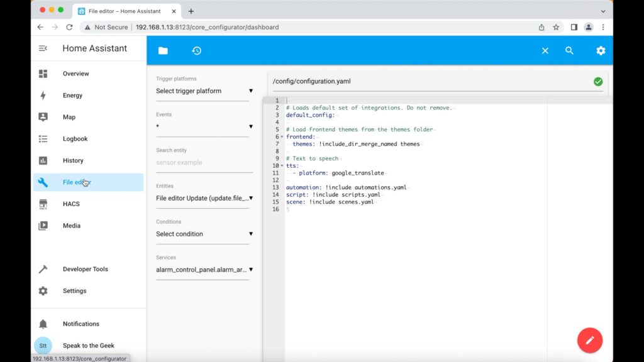Viewport: 644px width, 362px height.
Task: Open the Chrome three-dot menu
Action: pyautogui.click(x=603, y=27)
